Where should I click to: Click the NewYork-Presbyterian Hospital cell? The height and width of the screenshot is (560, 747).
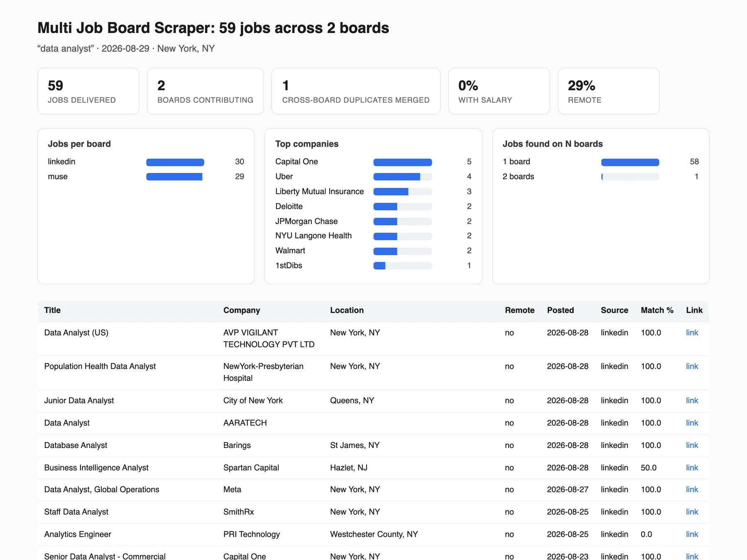coord(263,372)
